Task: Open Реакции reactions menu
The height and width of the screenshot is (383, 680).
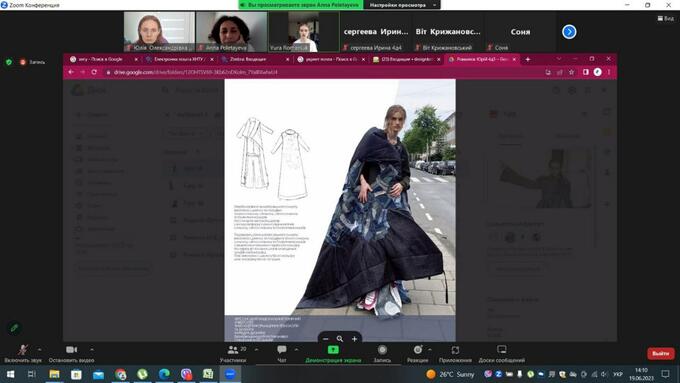Action: coord(418,354)
